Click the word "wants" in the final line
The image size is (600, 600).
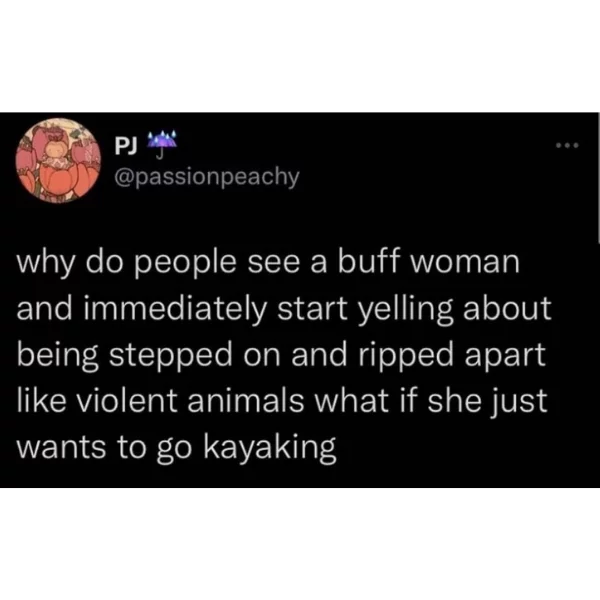point(61,448)
